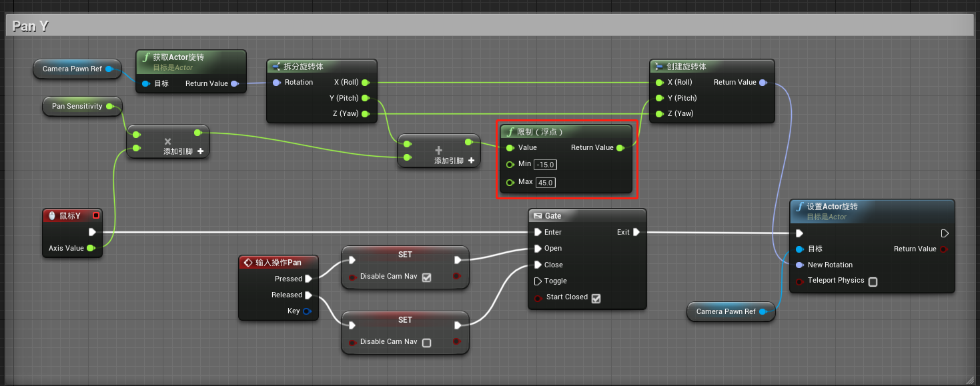The height and width of the screenshot is (386, 980).
Task: Click the Return Value pin on 创建旋转体
Action: pos(763,83)
